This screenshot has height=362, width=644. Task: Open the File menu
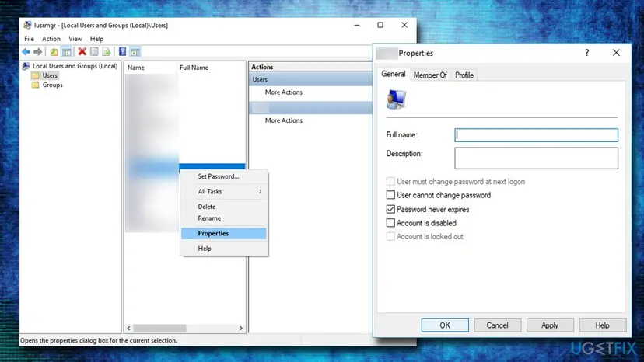pyautogui.click(x=29, y=39)
